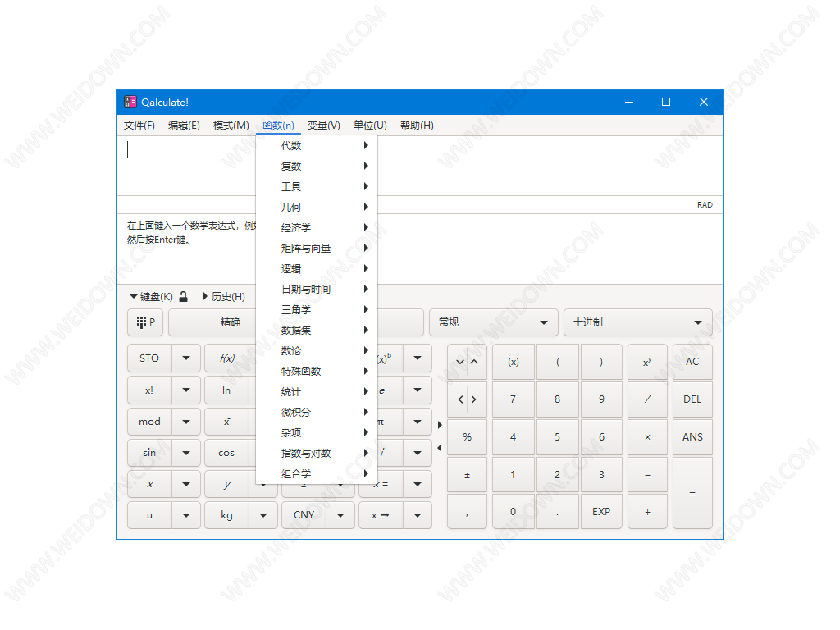
Task: Click the minus − operator button
Action: pos(647,475)
